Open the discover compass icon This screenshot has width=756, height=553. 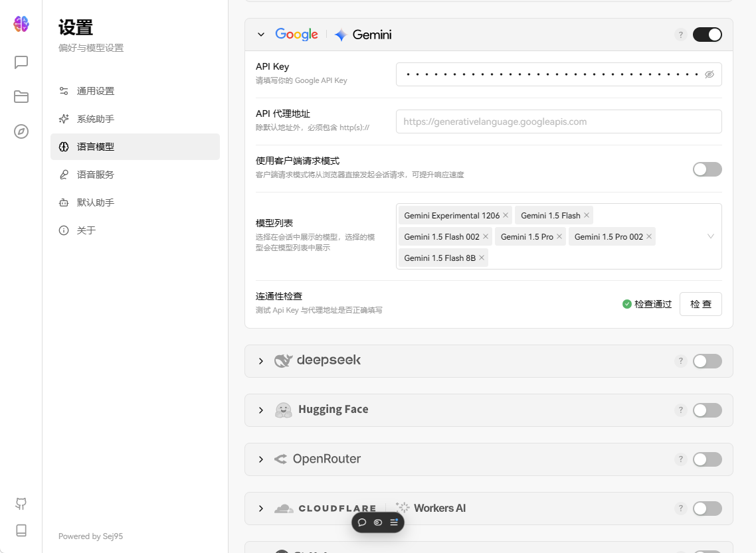tap(21, 131)
